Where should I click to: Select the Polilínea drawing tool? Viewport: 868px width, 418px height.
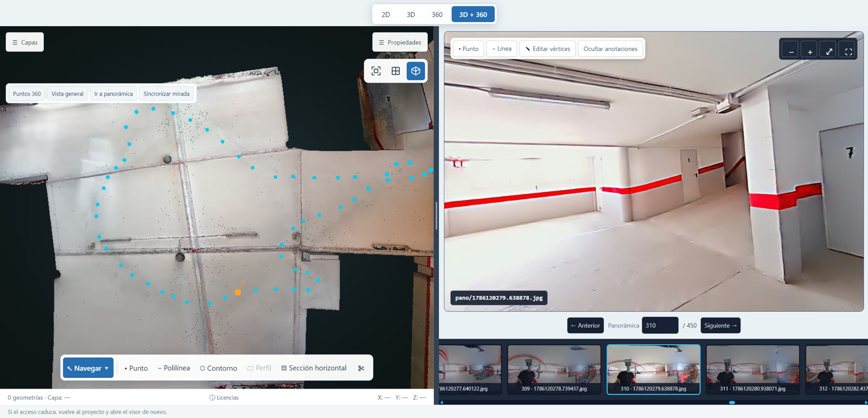click(x=174, y=368)
